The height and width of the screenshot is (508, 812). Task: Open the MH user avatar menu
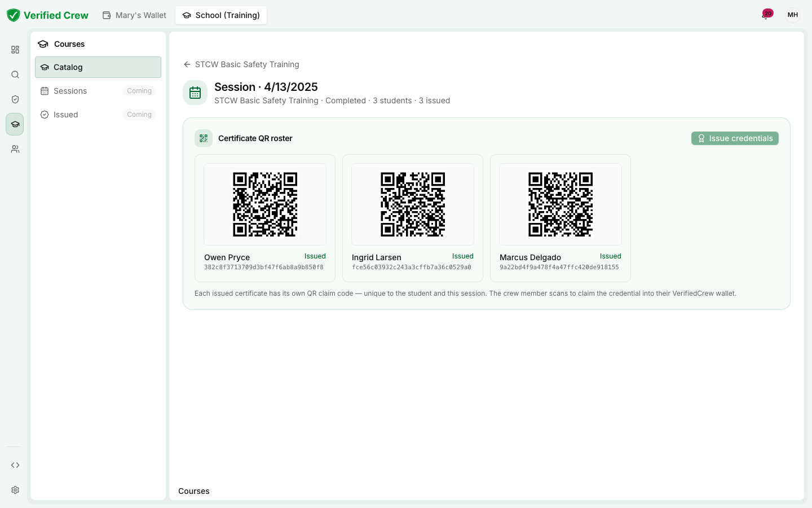[793, 15]
